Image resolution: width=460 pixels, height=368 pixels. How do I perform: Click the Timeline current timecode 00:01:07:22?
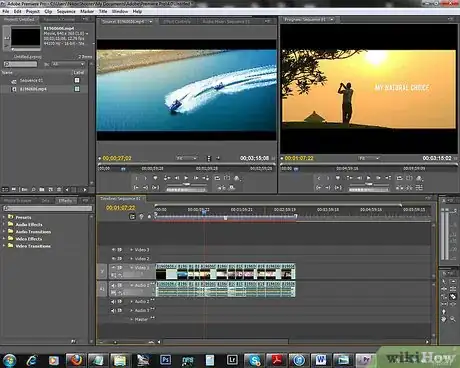point(121,208)
